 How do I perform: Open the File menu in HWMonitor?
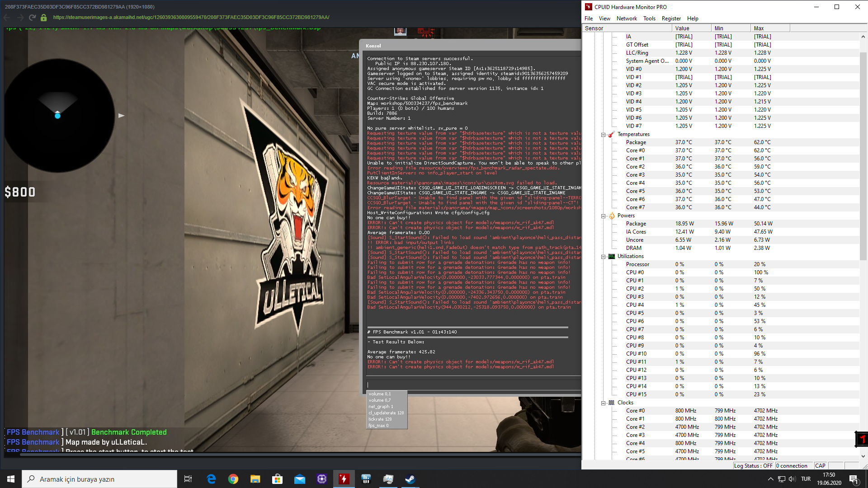point(589,19)
